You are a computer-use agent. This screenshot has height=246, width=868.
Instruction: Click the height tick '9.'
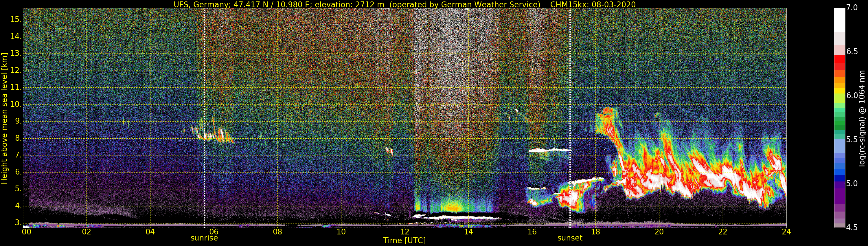pos(18,121)
